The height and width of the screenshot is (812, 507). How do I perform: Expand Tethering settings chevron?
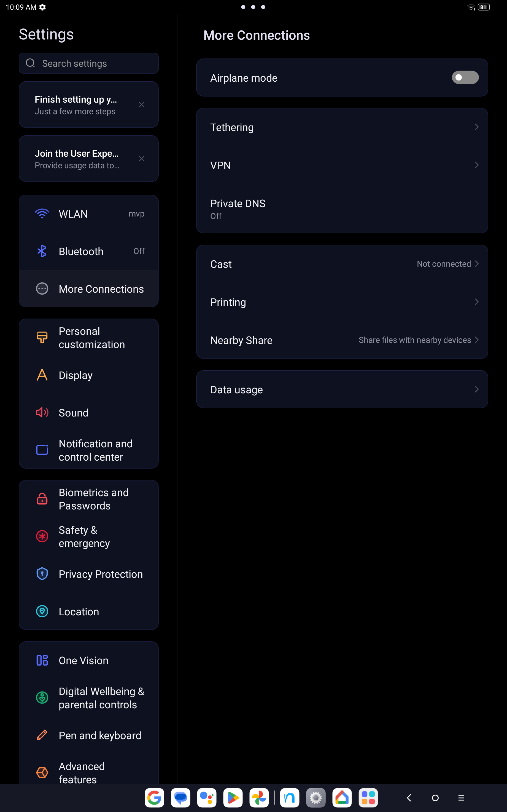[x=476, y=127]
